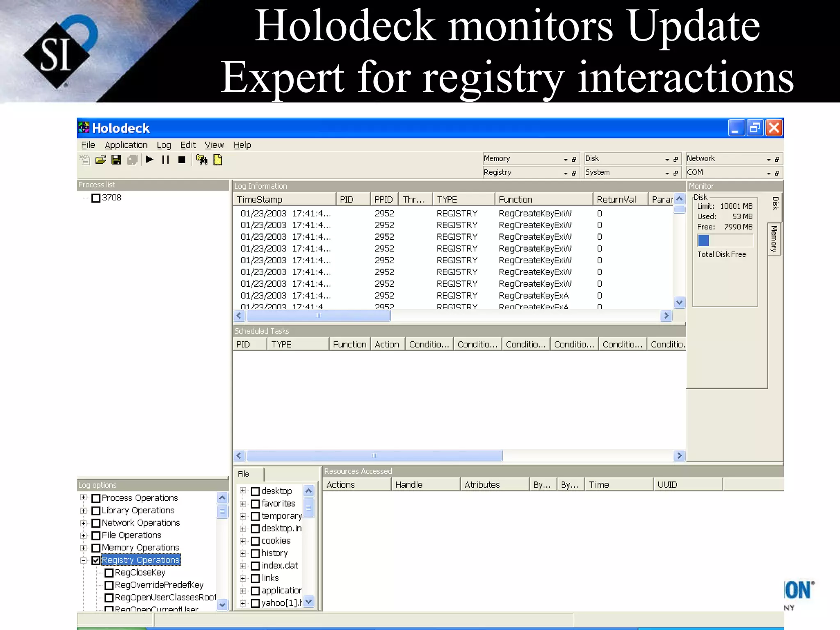840x630 pixels.
Task: Enable Library Operations checkbox
Action: [96, 511]
